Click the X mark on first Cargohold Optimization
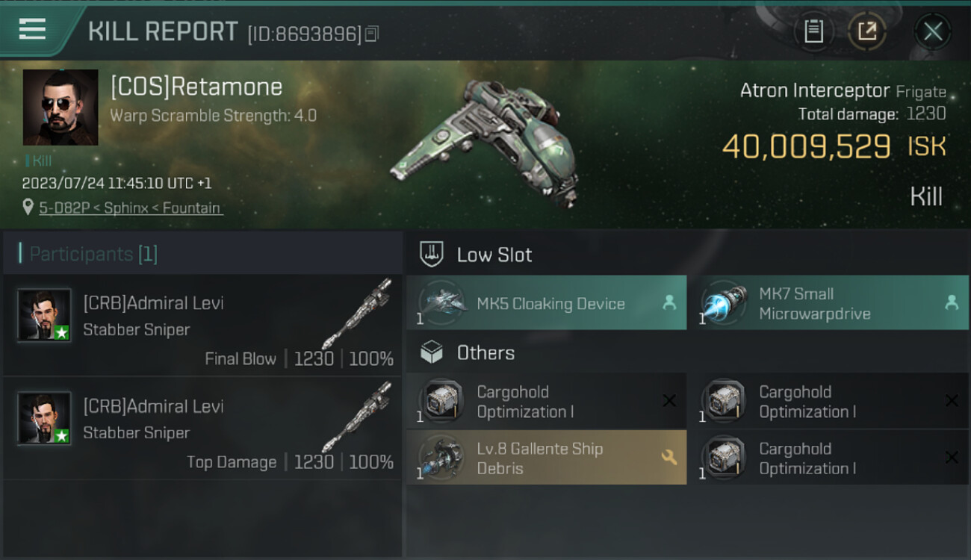The height and width of the screenshot is (560, 971). [x=669, y=401]
